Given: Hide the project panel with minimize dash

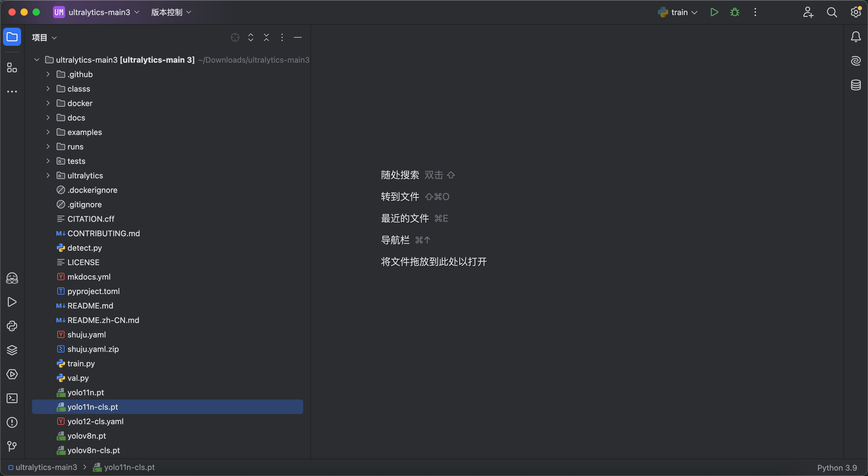Looking at the screenshot, I should 297,37.
